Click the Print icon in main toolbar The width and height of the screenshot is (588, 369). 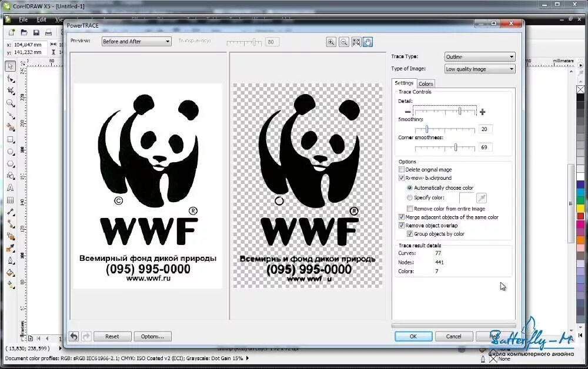(x=48, y=32)
